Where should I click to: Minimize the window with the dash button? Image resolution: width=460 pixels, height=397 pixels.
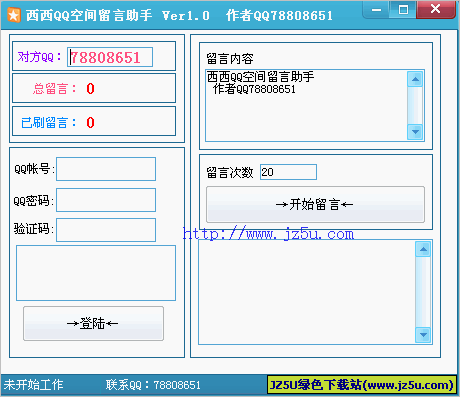[x=376, y=9]
